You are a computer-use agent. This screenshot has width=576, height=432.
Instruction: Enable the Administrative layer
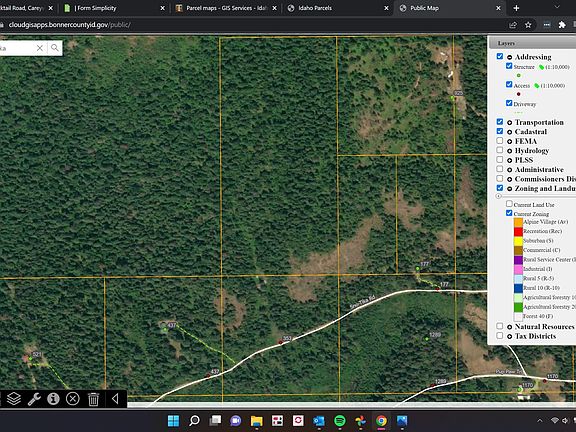pos(500,169)
